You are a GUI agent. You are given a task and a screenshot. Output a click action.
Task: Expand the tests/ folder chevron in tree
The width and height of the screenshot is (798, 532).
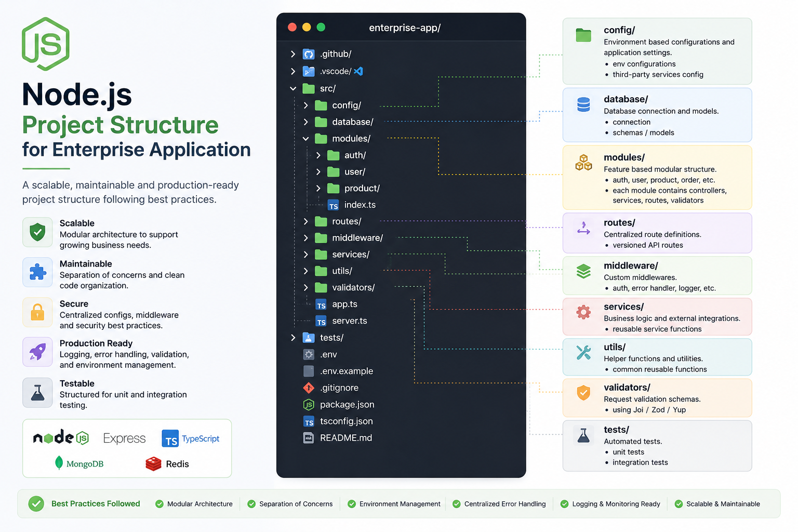293,338
